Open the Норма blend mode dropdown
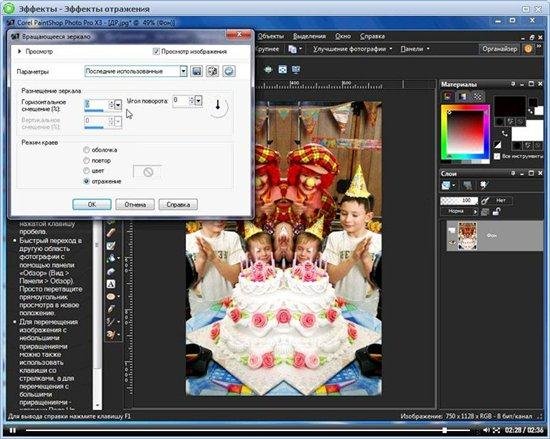Screen dimensions: 550x439 coord(459,211)
